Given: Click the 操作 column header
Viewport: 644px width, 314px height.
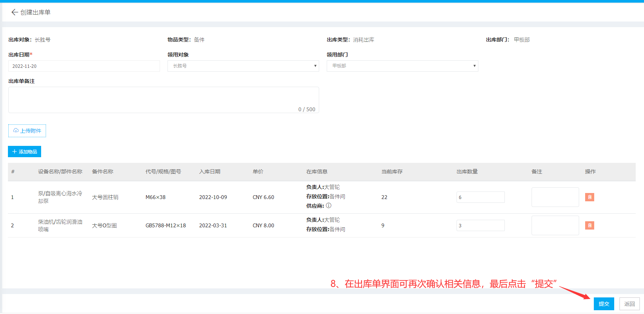Looking at the screenshot, I should point(590,172).
